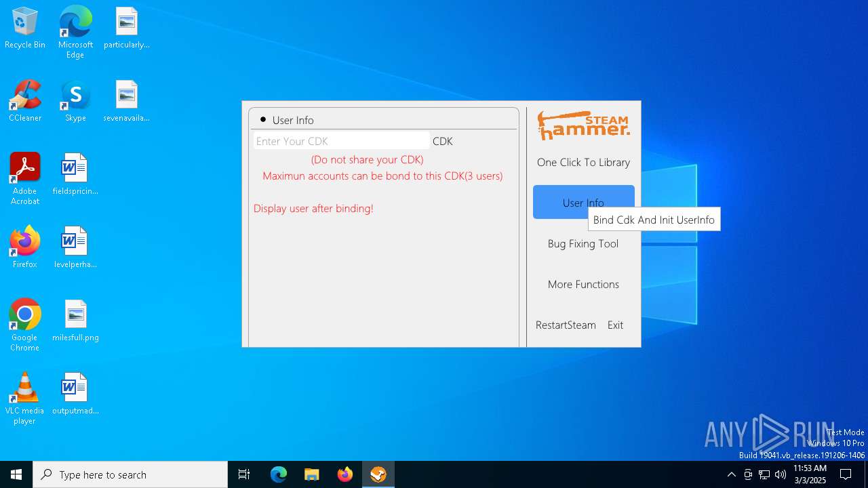This screenshot has width=868, height=488.
Task: Click the CDK label beside the input
Action: (x=443, y=141)
